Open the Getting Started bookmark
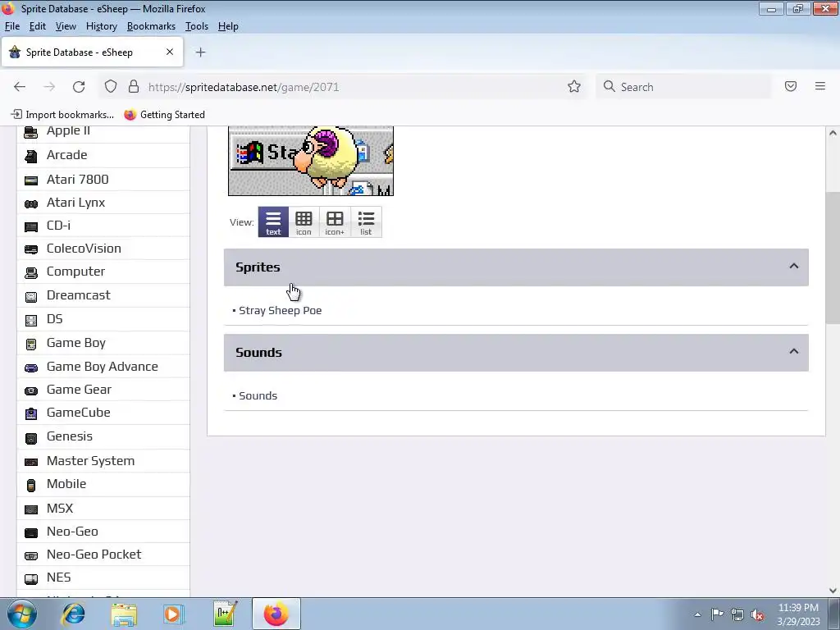This screenshot has width=840, height=630. [x=164, y=115]
